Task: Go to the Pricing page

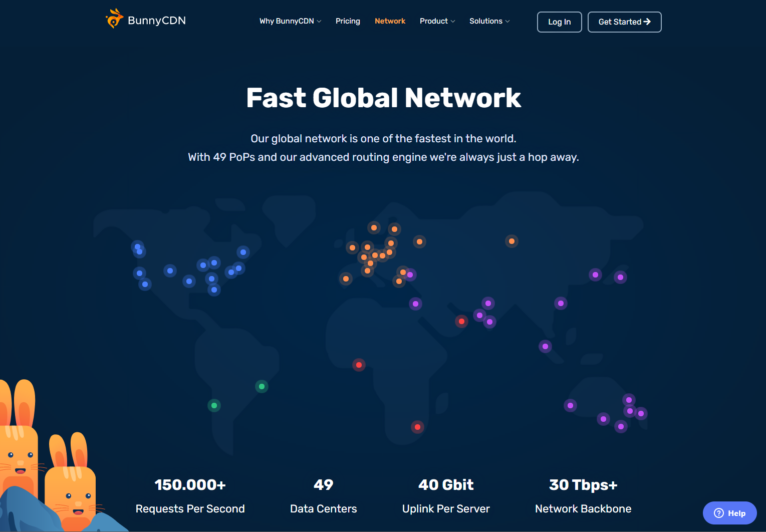Action: [348, 21]
